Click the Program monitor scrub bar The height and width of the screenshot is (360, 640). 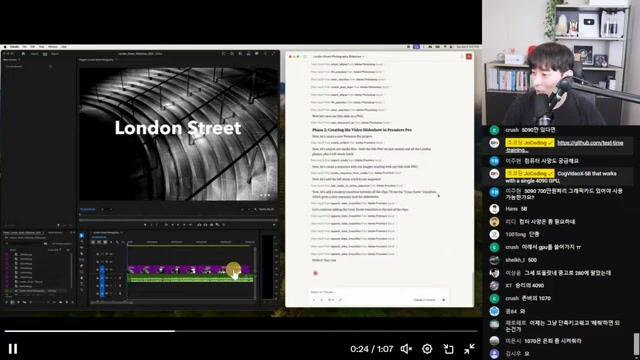coord(178,220)
